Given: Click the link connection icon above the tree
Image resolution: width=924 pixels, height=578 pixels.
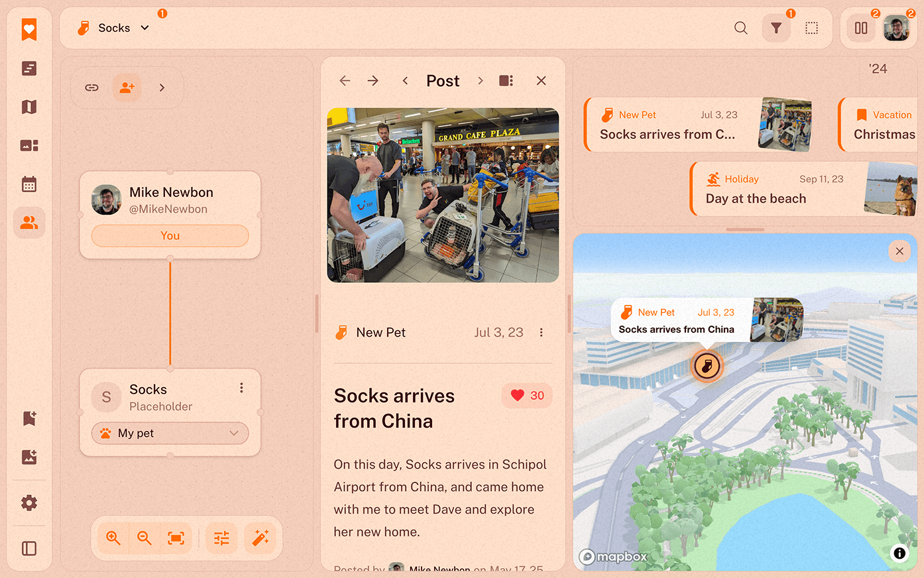Looking at the screenshot, I should (91, 87).
